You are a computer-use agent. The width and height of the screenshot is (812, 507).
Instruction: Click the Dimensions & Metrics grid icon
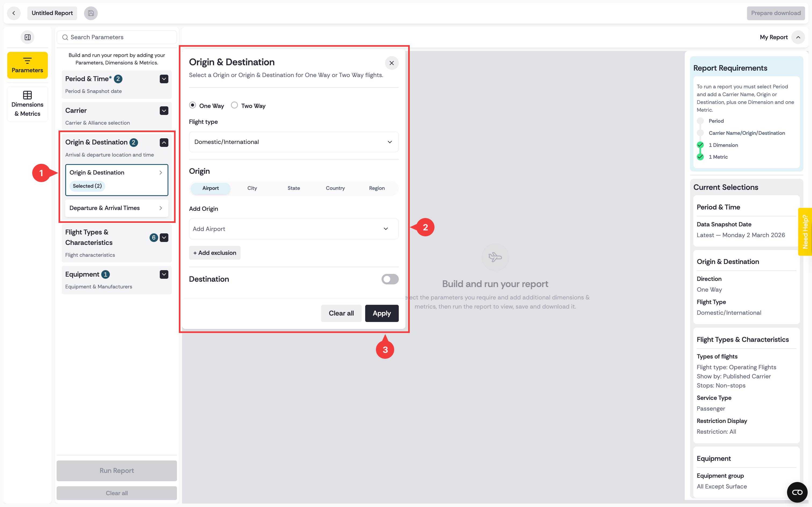(27, 95)
